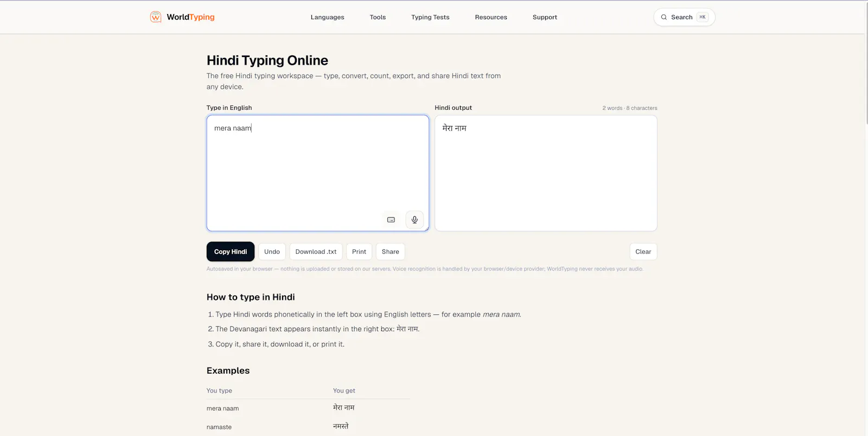Click the 'Type in English' label
868x436 pixels.
coord(229,108)
